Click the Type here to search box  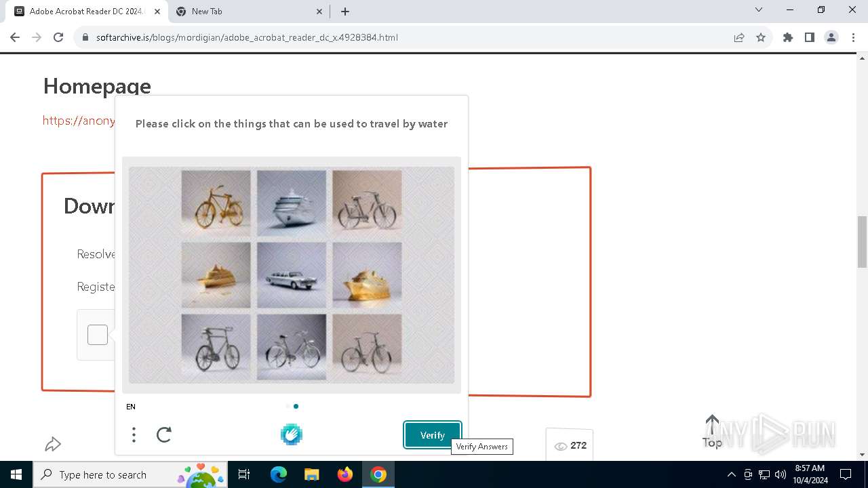click(132, 474)
